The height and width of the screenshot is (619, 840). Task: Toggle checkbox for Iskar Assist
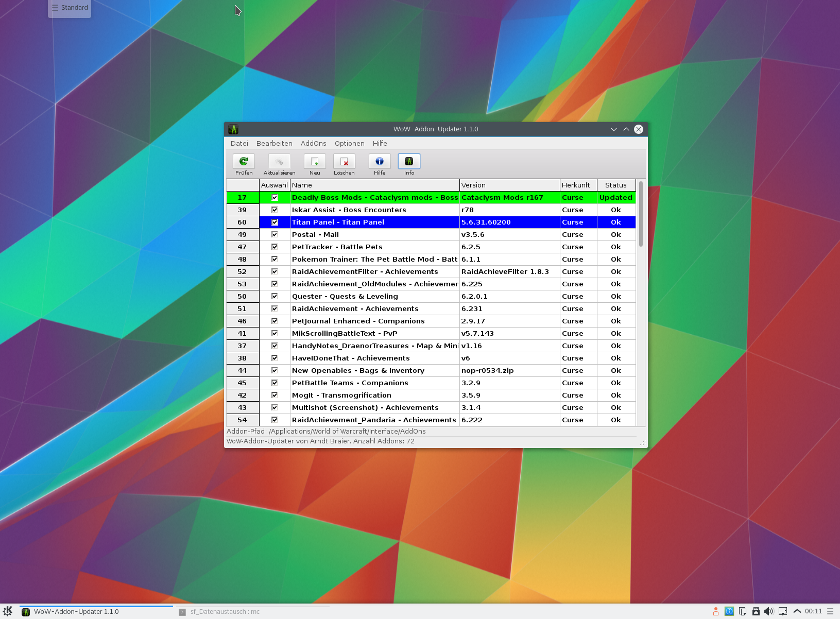[x=275, y=210]
